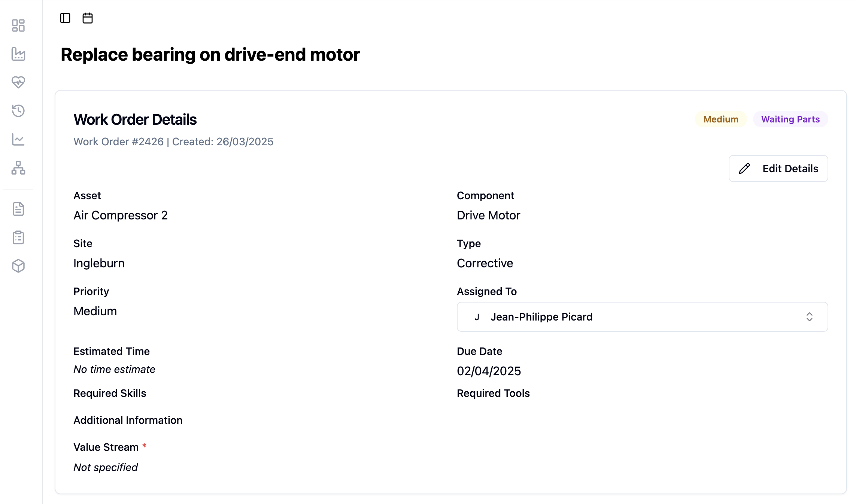Click the package box sidebar icon
This screenshot has width=856, height=504.
click(18, 266)
